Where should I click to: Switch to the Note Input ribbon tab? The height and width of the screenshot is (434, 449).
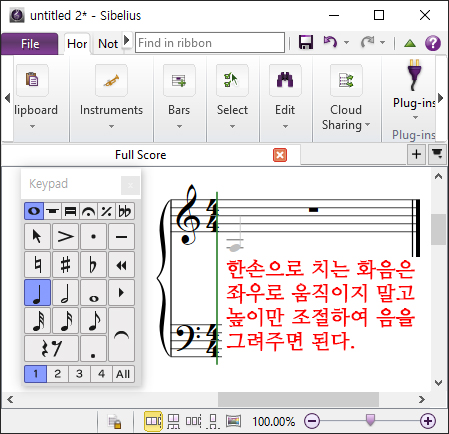(108, 44)
